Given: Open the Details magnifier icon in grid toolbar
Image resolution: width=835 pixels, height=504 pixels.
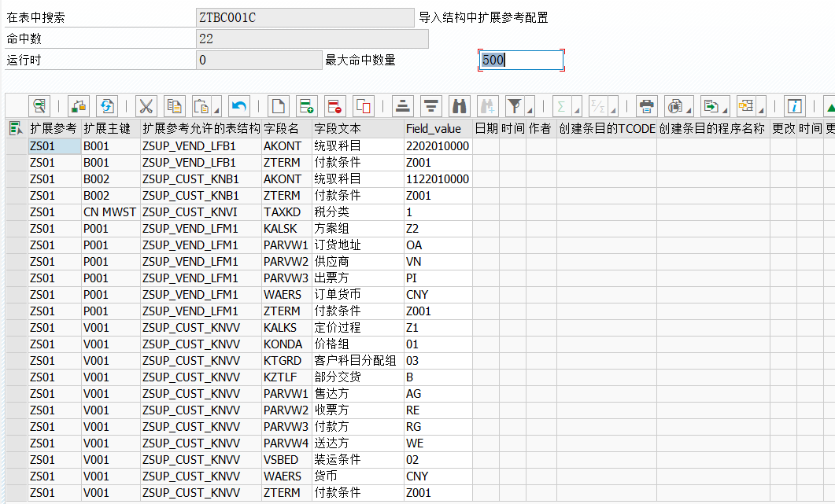Looking at the screenshot, I should 39,106.
